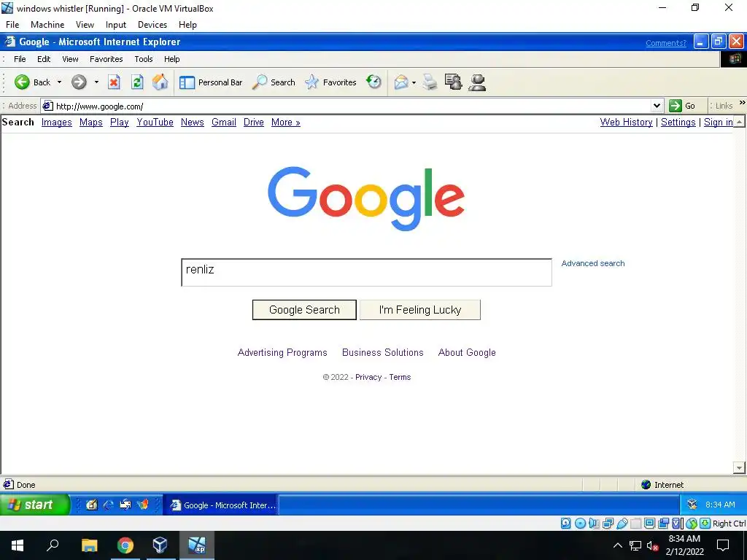The height and width of the screenshot is (560, 747).
Task: Expand the Mail button dropdown arrow
Action: (414, 83)
